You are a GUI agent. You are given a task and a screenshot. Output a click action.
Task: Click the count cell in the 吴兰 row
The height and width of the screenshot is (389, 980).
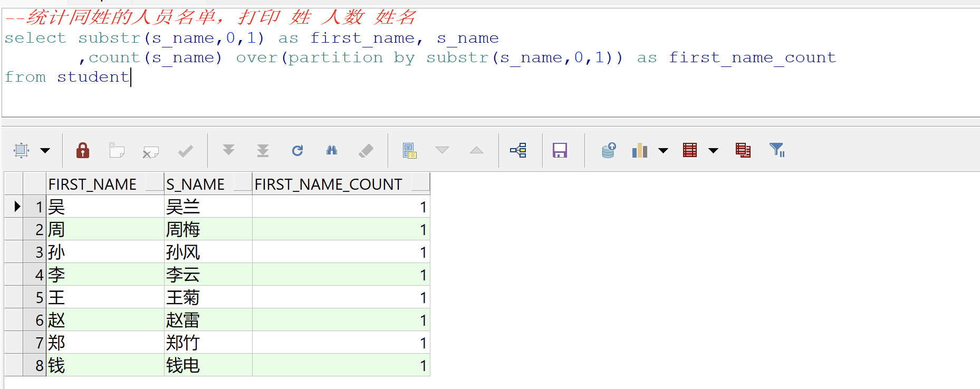[x=341, y=207]
